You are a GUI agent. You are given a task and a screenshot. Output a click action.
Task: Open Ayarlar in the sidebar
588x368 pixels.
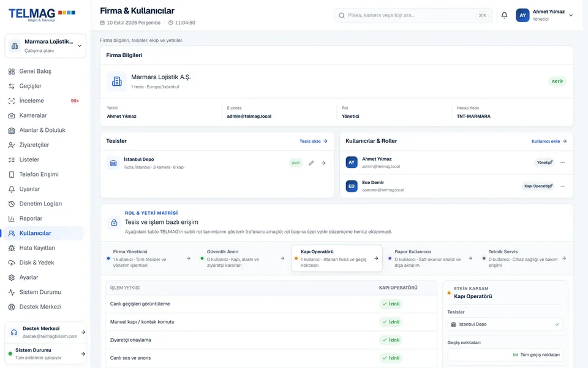(44, 277)
